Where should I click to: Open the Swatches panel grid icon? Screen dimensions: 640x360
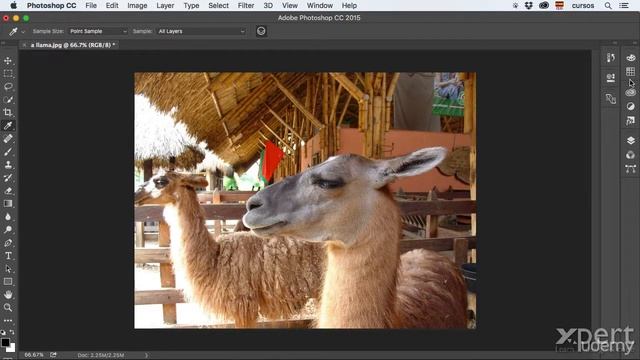point(631,71)
